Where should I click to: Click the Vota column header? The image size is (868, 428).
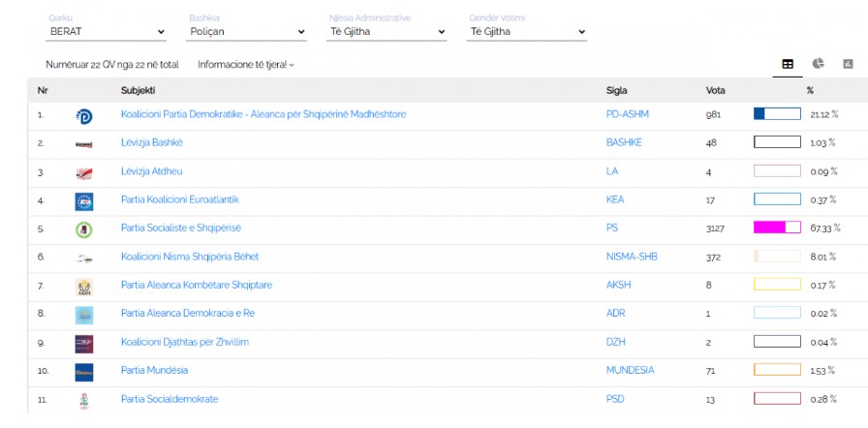click(x=716, y=90)
